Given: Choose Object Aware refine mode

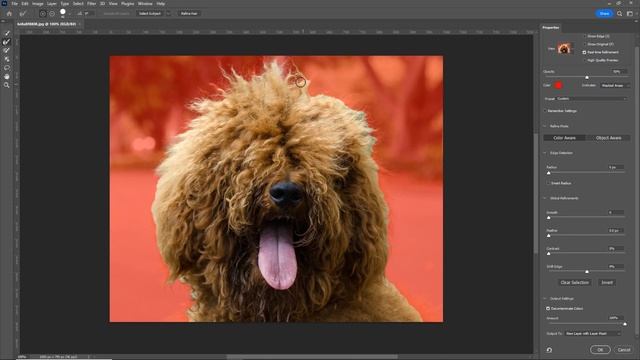Looking at the screenshot, I should [608, 138].
